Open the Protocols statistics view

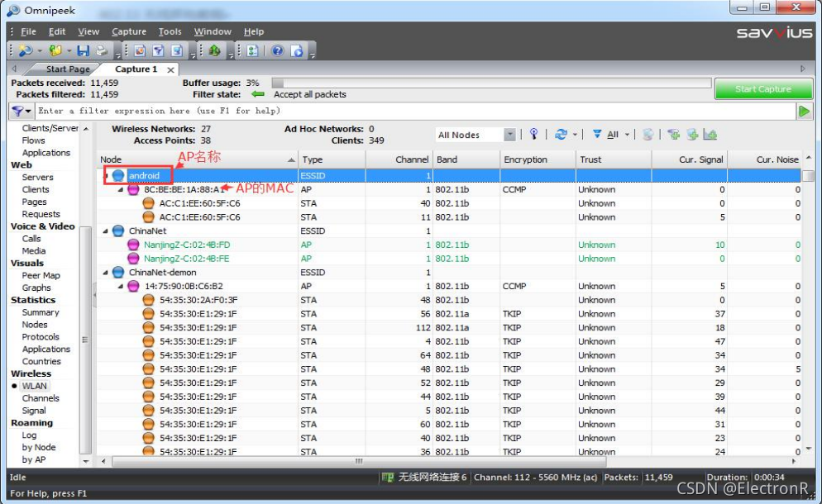click(x=41, y=337)
